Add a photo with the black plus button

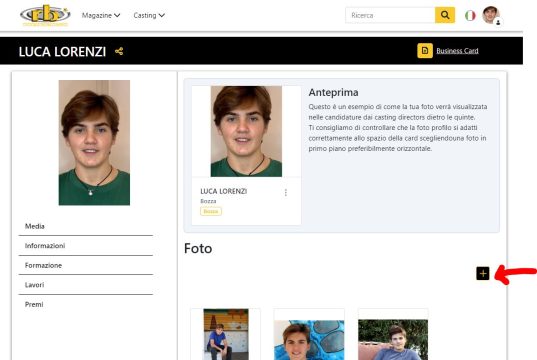(483, 273)
